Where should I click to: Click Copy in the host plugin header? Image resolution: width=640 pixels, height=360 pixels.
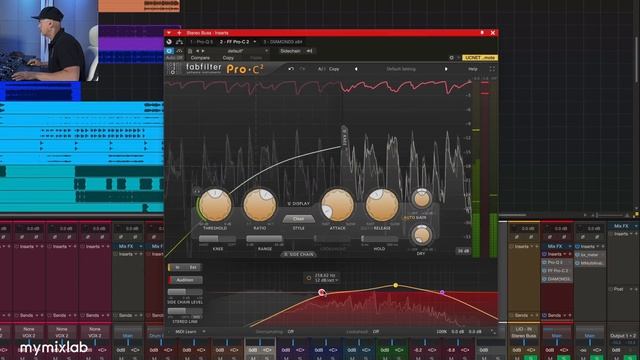pos(228,58)
